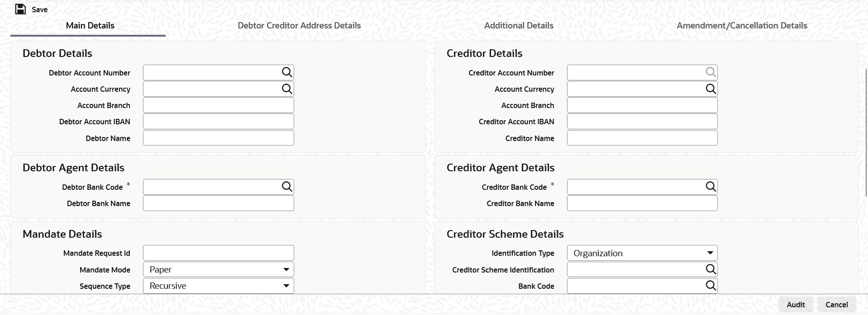Go to Amendment/Cancellation Details tab
This screenshot has width=868, height=315.
coord(742,26)
